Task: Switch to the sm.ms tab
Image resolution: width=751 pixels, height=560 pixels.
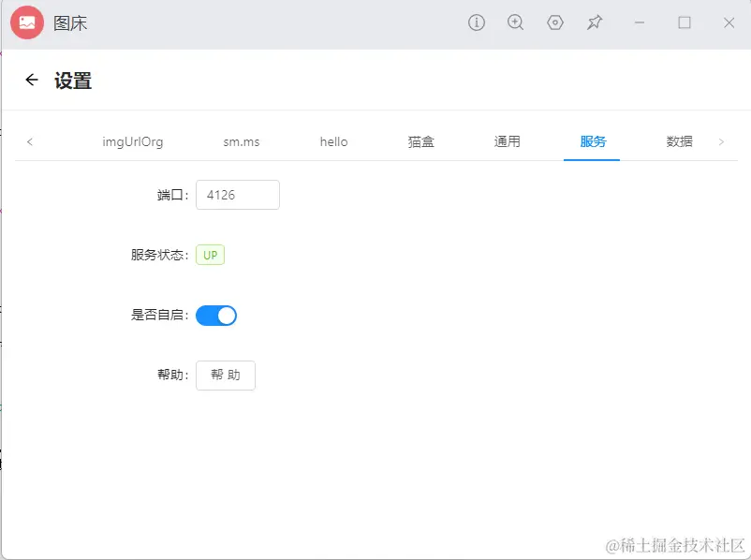Action: (x=242, y=141)
